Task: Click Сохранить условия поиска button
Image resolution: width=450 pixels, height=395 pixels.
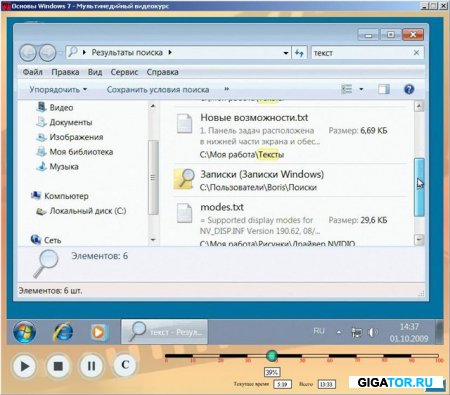Action: 158,89
